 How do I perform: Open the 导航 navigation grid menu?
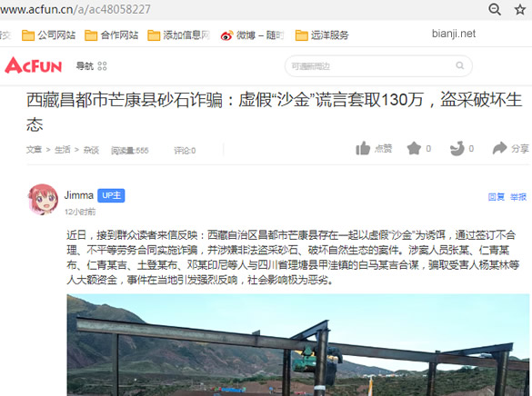(91, 65)
